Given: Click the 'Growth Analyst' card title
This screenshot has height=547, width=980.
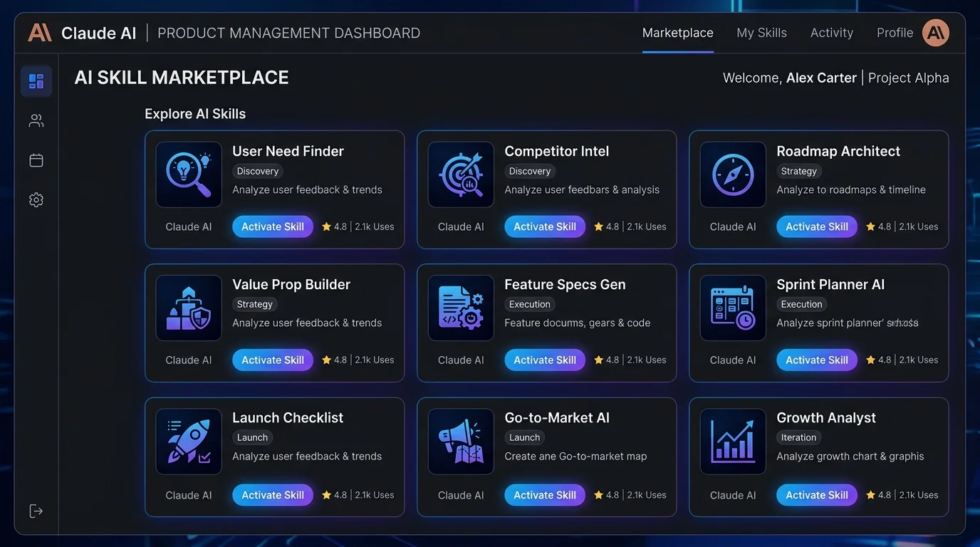Looking at the screenshot, I should pos(826,417).
